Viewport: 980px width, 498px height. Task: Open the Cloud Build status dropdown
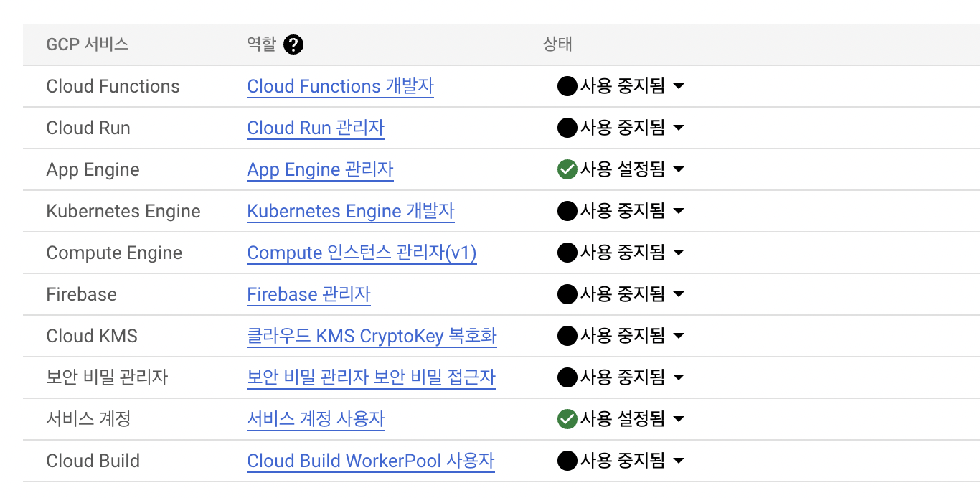pos(679,461)
